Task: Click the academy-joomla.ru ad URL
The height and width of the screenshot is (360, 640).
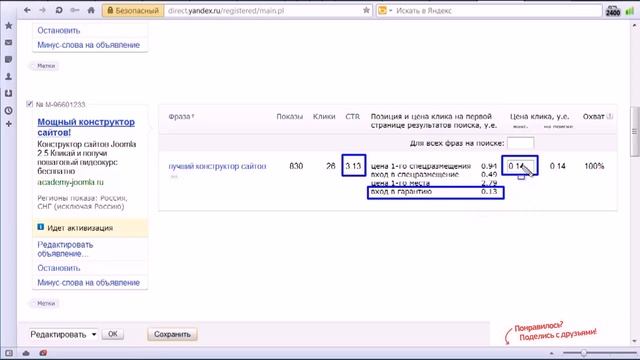Action: coord(70,182)
